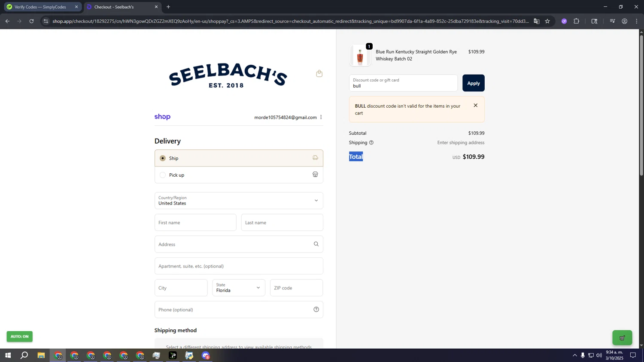
Task: Open the browser extensions puzzle icon
Action: pos(577,21)
